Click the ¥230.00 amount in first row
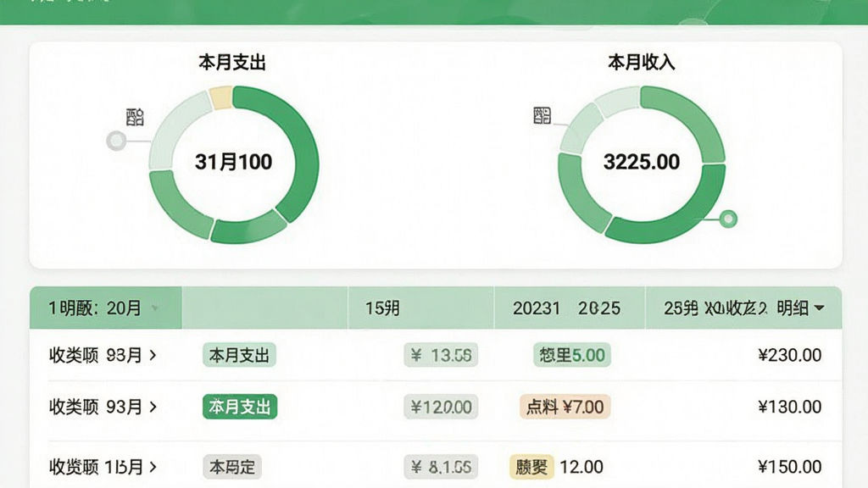 (789, 355)
